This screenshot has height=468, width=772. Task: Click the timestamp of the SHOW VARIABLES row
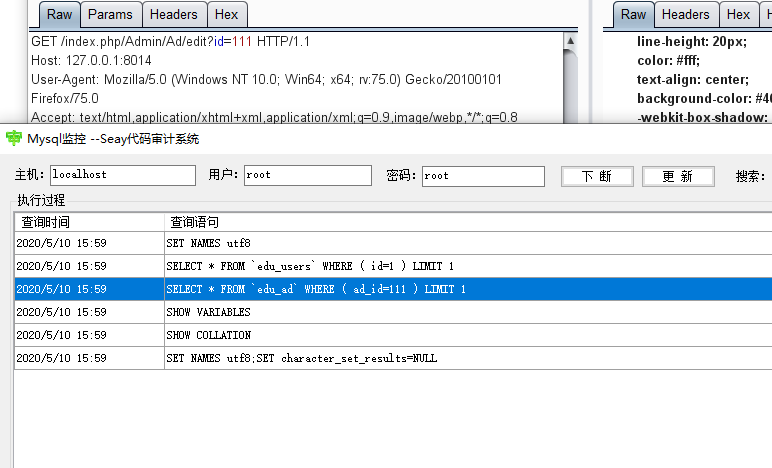pos(62,312)
